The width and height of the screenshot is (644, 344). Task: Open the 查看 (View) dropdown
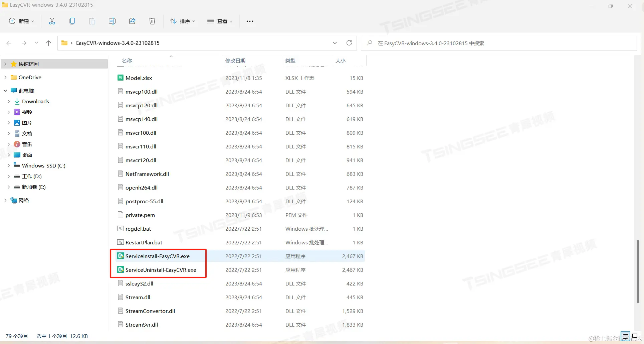click(220, 21)
